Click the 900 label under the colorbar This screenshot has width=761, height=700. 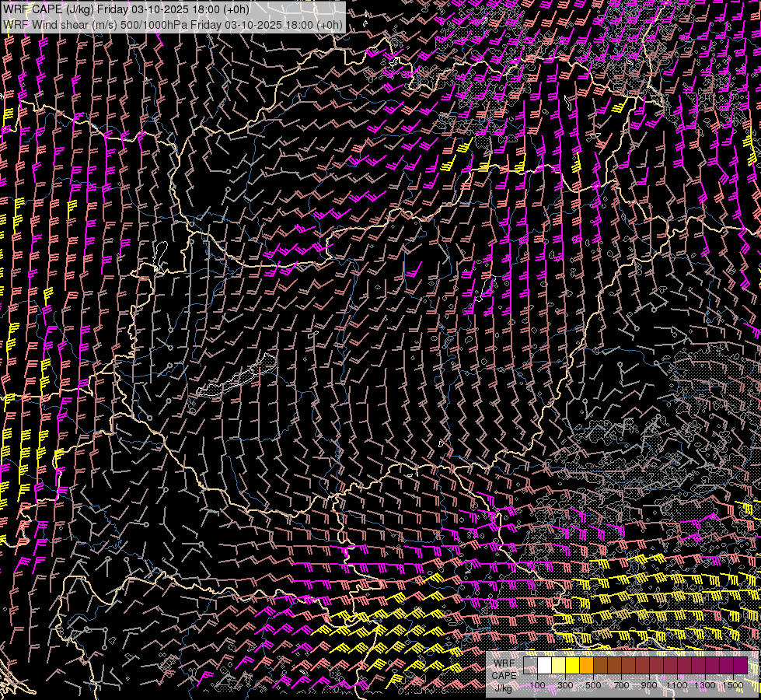(x=649, y=685)
